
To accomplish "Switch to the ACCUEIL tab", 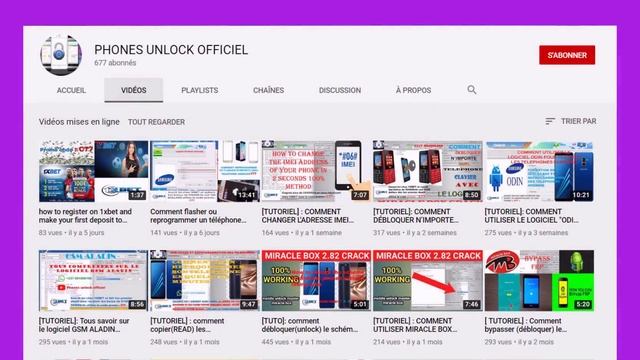I will 71,90.
